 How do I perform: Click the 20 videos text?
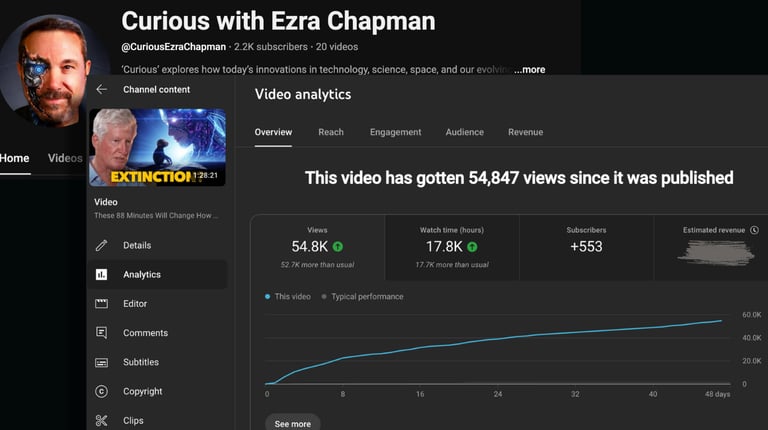336,47
